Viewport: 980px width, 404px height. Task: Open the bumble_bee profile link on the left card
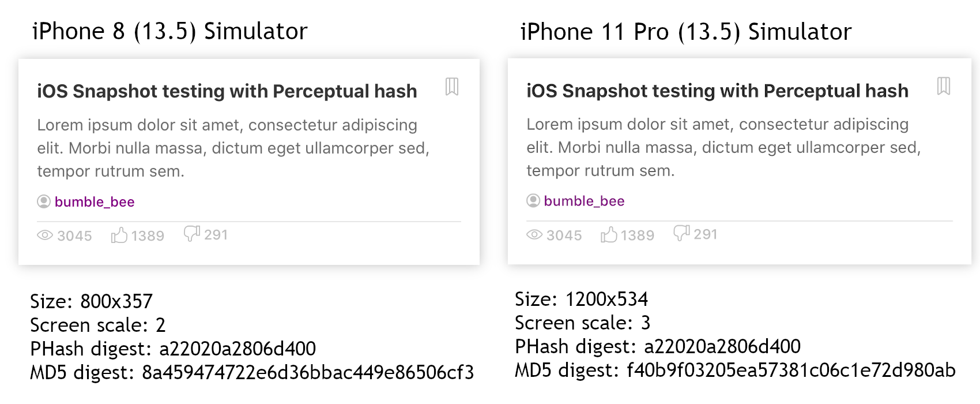pos(95,202)
